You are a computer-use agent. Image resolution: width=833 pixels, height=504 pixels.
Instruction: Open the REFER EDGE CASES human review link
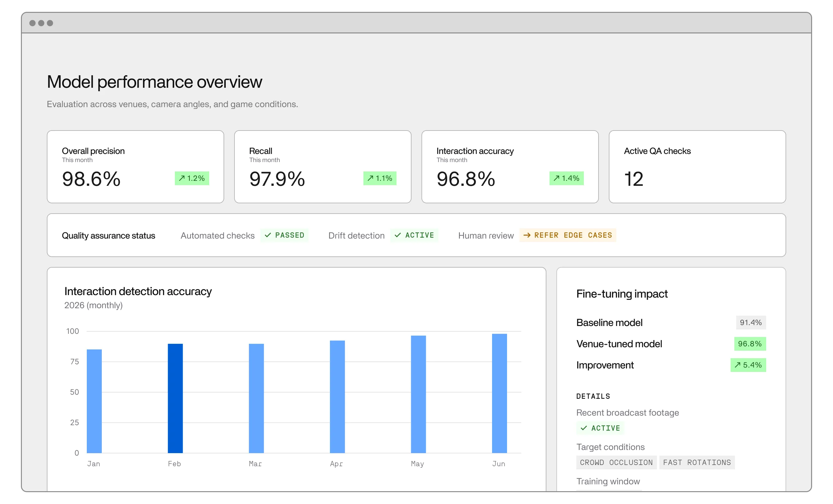point(567,235)
